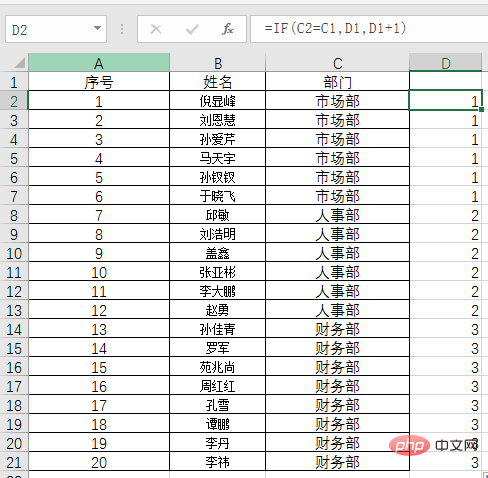Select the cell with name 孔雪
This screenshot has width=488, height=478.
[x=217, y=404]
